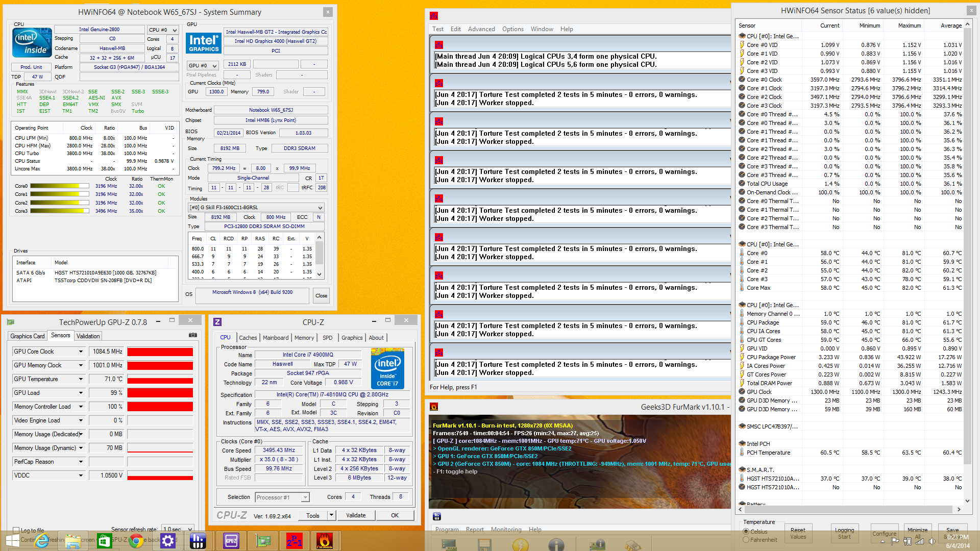Image resolution: width=980 pixels, height=551 pixels.
Task: Click the Intel Graphics logo in System Summary
Action: (x=203, y=42)
